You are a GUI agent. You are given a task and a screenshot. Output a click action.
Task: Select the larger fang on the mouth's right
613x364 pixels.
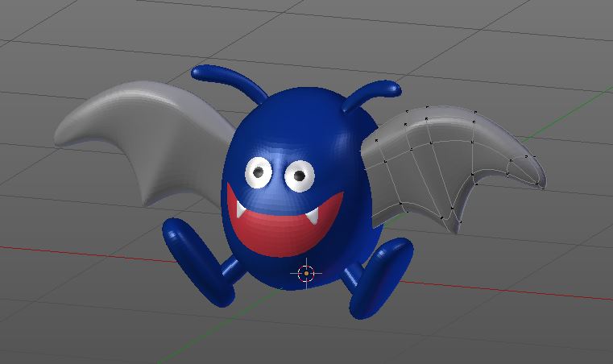313,216
